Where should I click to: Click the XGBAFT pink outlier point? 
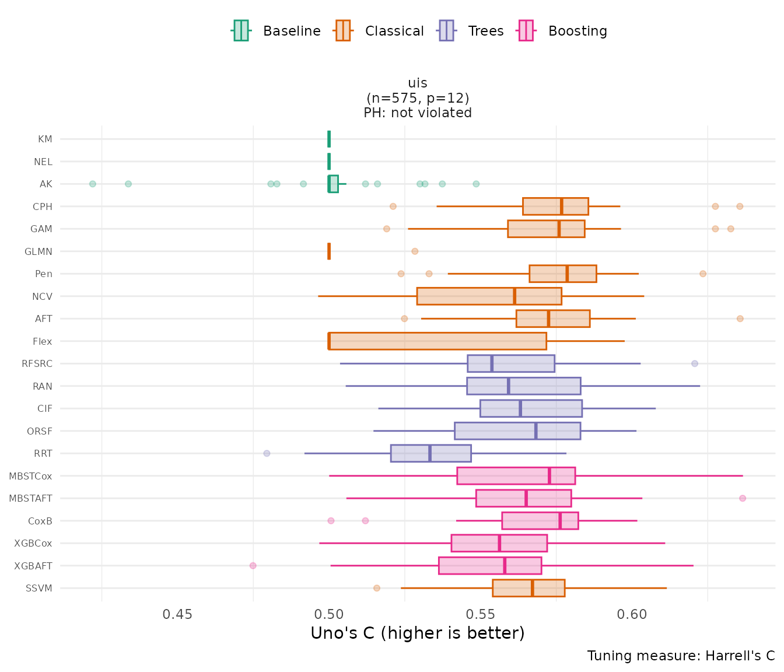(253, 566)
